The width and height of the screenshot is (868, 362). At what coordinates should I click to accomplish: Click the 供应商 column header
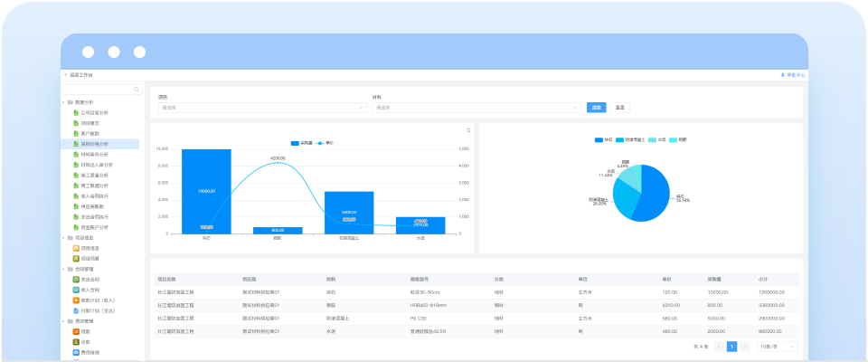point(250,279)
